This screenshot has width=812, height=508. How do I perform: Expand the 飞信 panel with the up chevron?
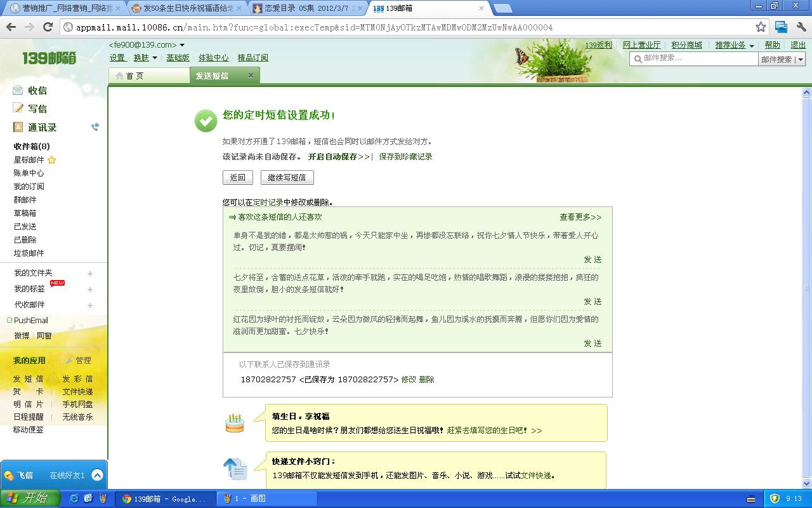(x=97, y=475)
